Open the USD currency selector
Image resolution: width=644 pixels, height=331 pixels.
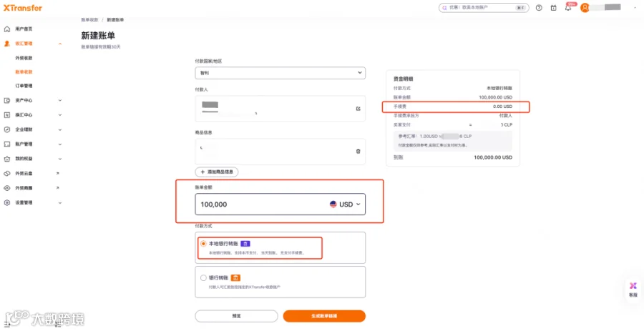pos(345,204)
